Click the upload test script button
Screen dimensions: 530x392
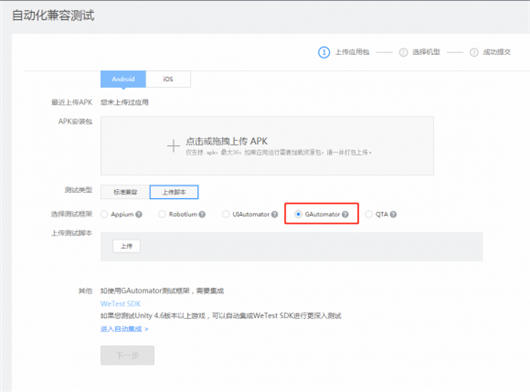pos(126,246)
